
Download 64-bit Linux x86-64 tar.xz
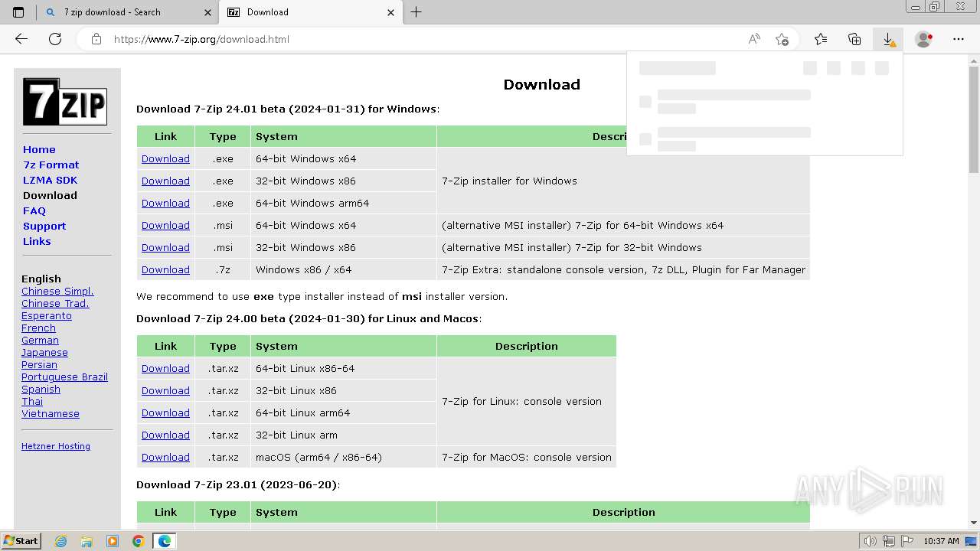pyautogui.click(x=165, y=368)
